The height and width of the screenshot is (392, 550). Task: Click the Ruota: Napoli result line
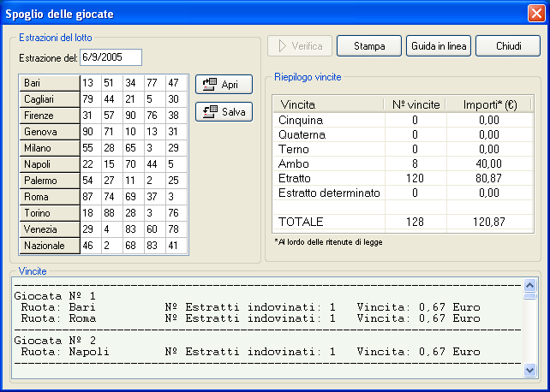[x=250, y=352]
